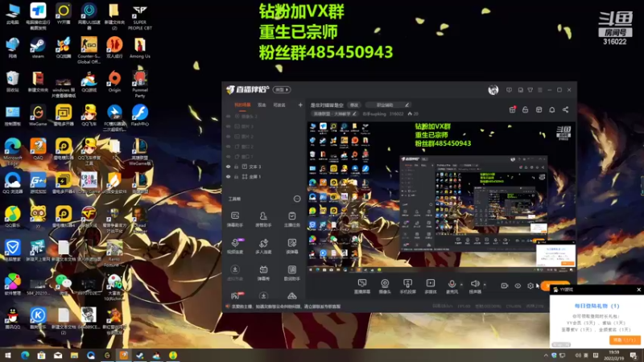The width and height of the screenshot is (644, 362).
Task: Mute the 麦克风 microphone
Action: click(452, 286)
